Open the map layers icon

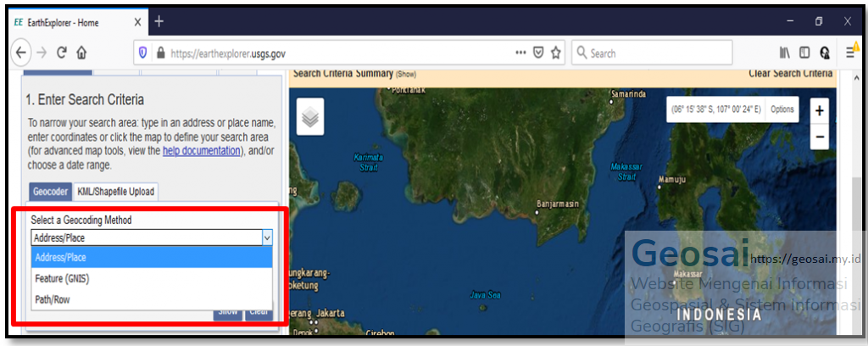coord(310,117)
